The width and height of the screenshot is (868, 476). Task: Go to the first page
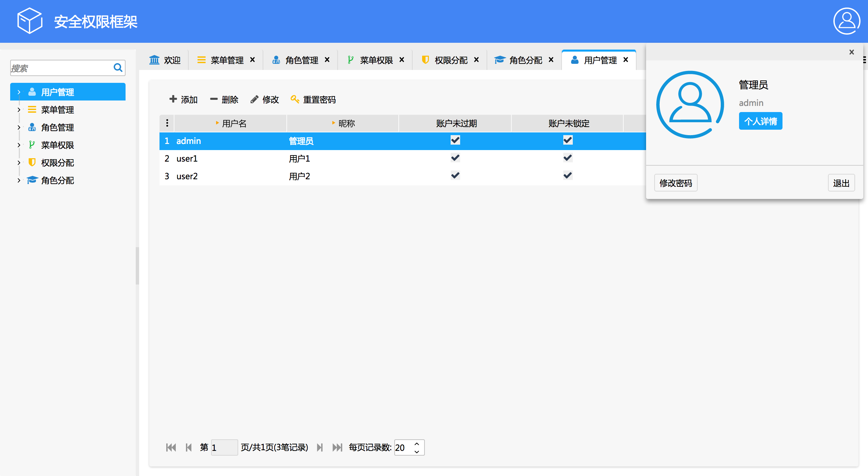click(x=171, y=447)
